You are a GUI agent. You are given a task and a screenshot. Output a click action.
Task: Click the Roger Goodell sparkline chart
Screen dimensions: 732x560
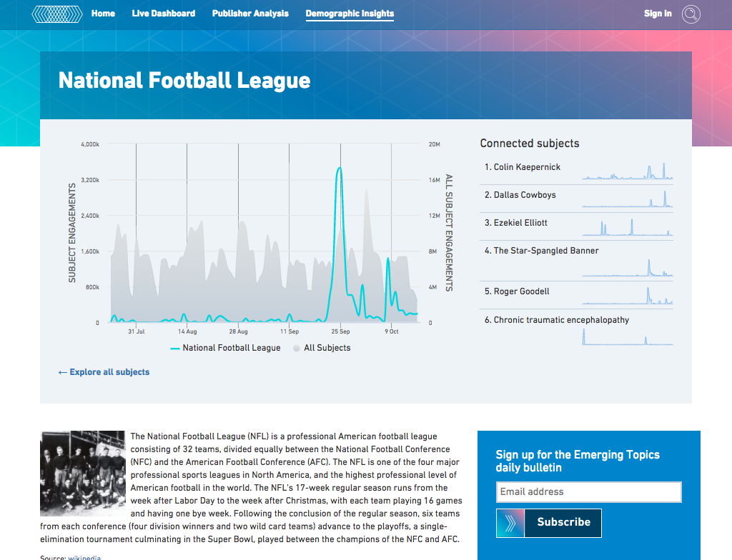(628, 296)
